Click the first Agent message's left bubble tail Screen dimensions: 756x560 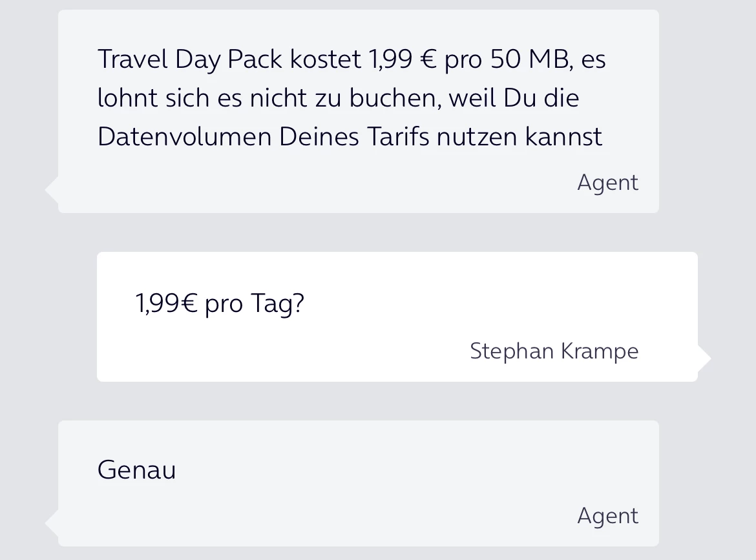(x=52, y=190)
